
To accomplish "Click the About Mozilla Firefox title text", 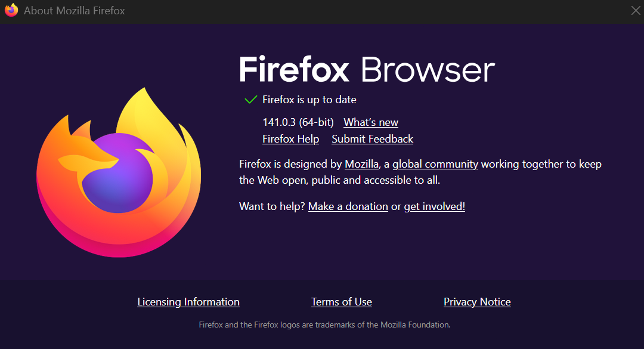I will [x=75, y=11].
